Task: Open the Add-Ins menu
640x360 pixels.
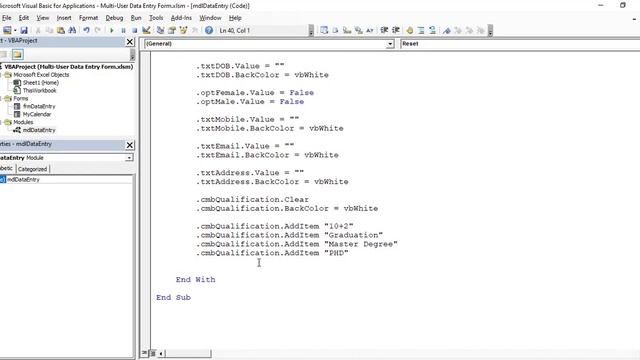Action: [181, 18]
